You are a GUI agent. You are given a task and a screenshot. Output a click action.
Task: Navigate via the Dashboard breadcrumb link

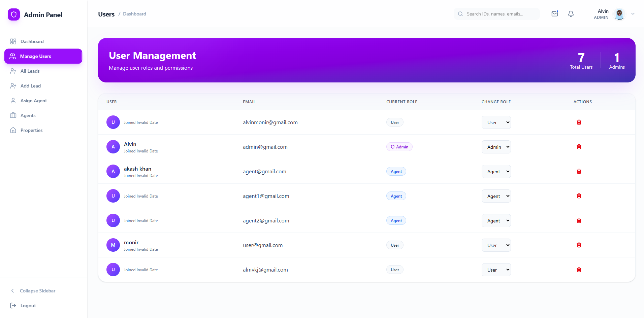coord(134,14)
